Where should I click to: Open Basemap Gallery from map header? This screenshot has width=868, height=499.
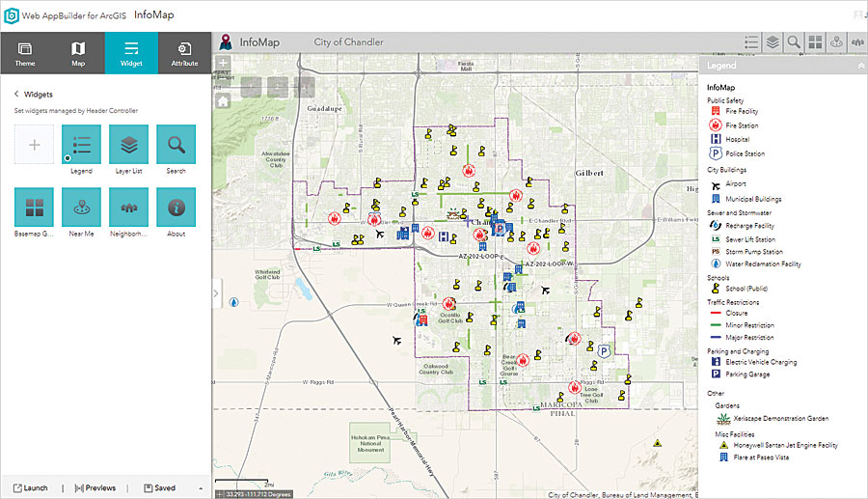coord(815,42)
